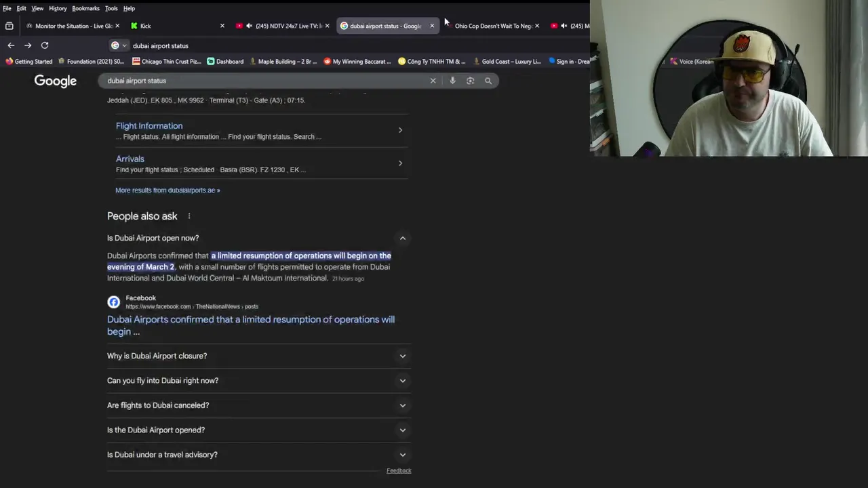Open the File menu
This screenshot has width=868, height=488.
coord(7,8)
